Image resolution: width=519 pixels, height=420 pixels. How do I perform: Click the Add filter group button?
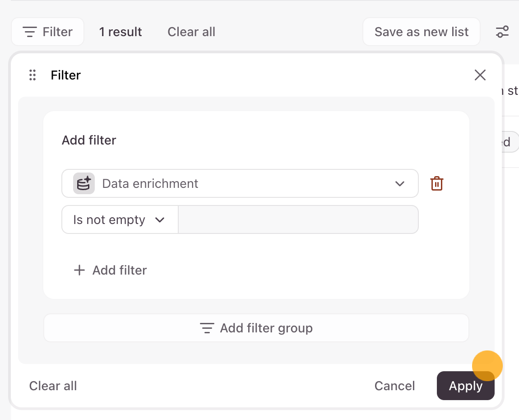(x=256, y=328)
